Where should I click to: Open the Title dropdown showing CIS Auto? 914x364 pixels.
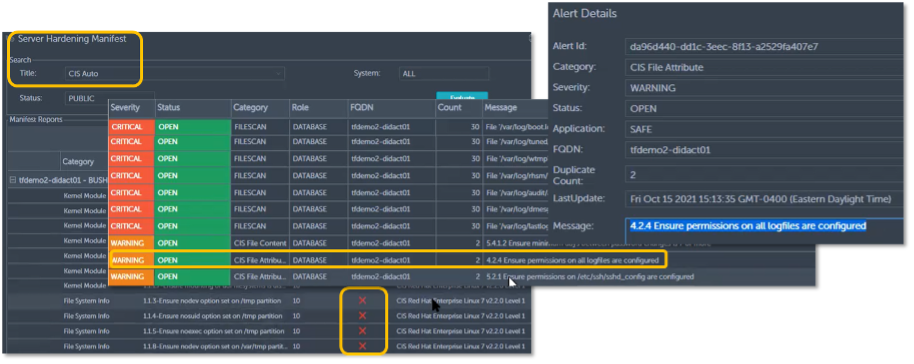(174, 74)
